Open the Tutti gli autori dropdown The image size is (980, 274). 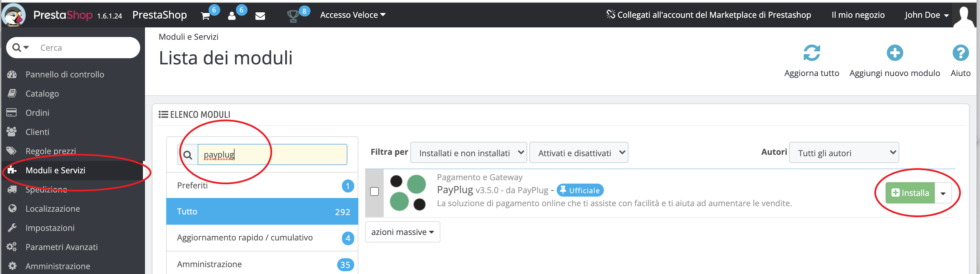[844, 153]
